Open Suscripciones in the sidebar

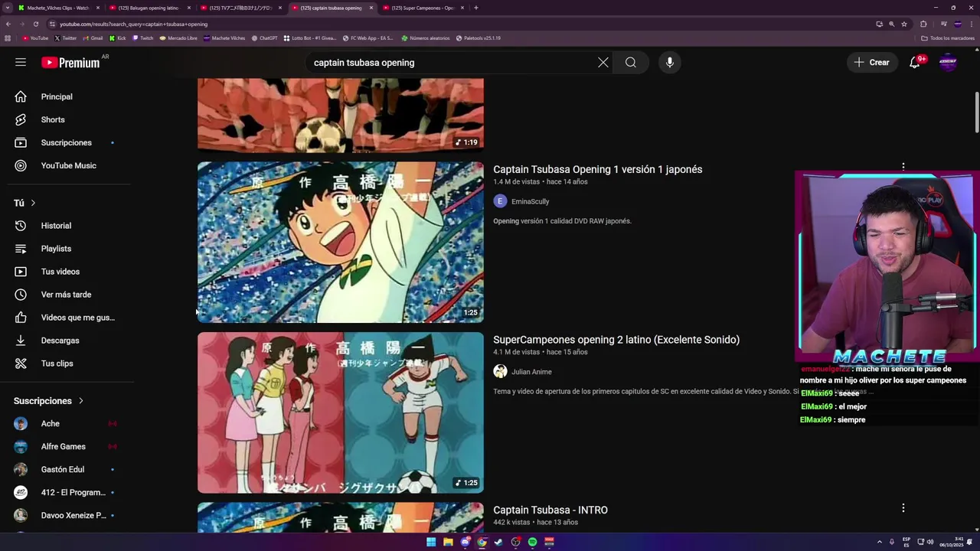coord(67,142)
